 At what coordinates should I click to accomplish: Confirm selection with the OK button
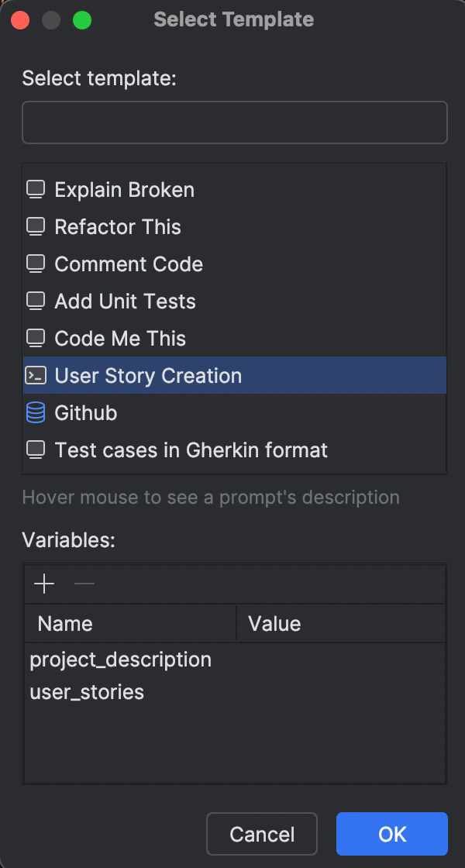click(392, 834)
